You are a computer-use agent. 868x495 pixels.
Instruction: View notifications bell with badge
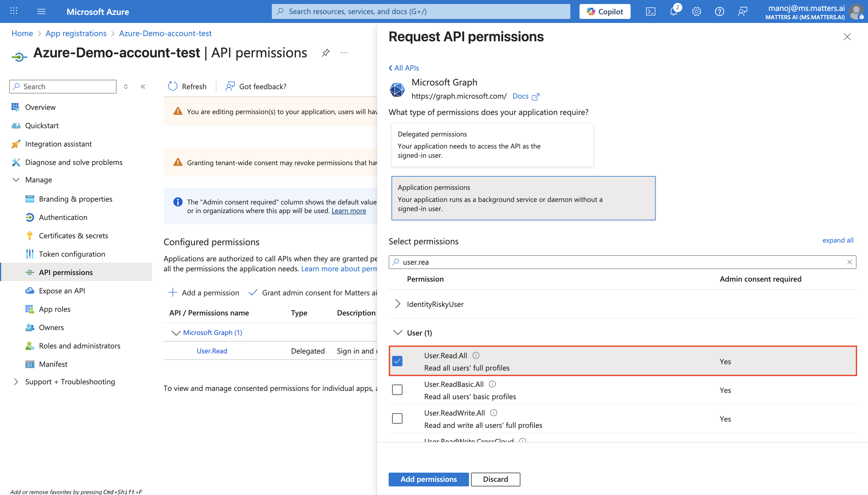click(674, 11)
